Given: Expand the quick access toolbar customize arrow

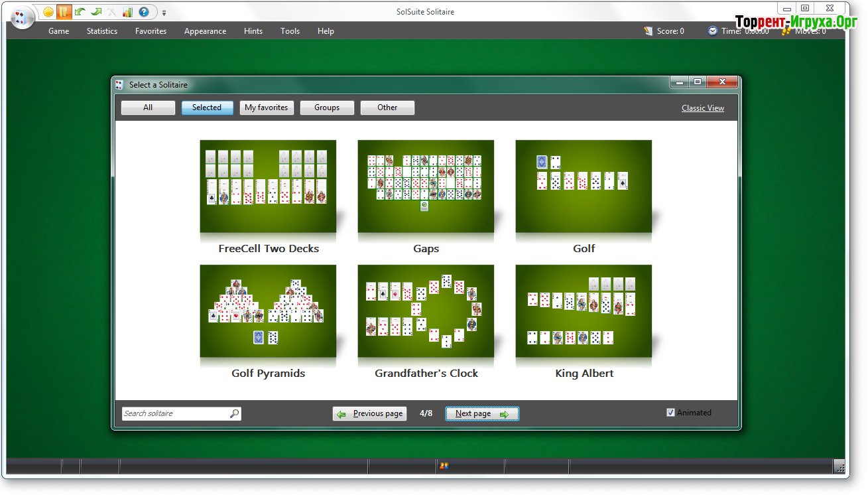Looking at the screenshot, I should coord(164,13).
